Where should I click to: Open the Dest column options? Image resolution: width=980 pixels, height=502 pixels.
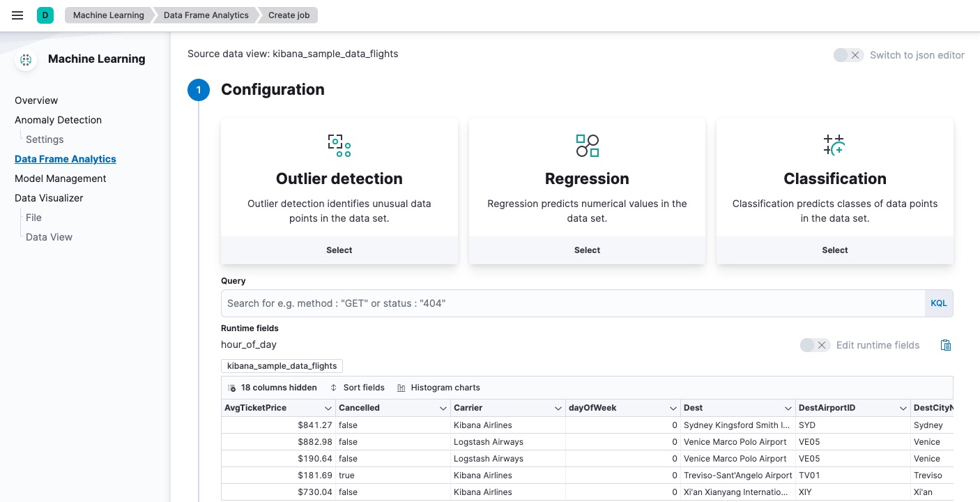(786, 408)
